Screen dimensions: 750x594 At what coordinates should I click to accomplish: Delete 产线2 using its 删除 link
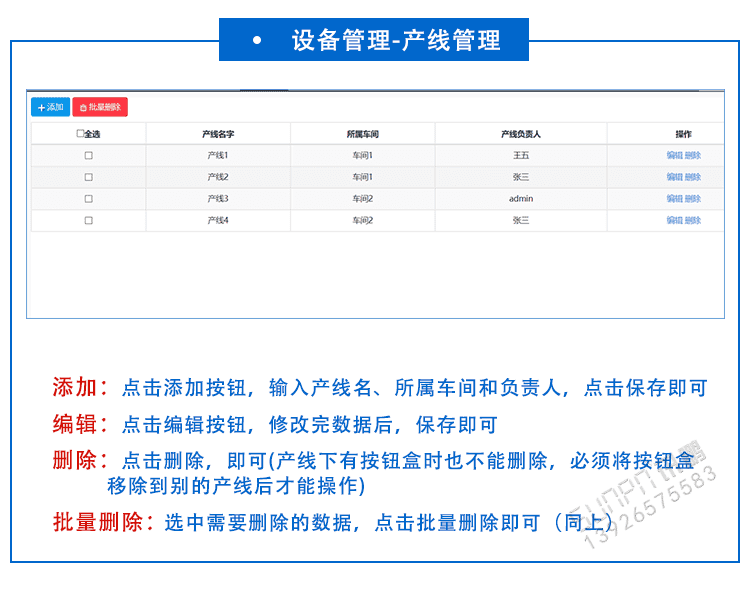tap(693, 177)
